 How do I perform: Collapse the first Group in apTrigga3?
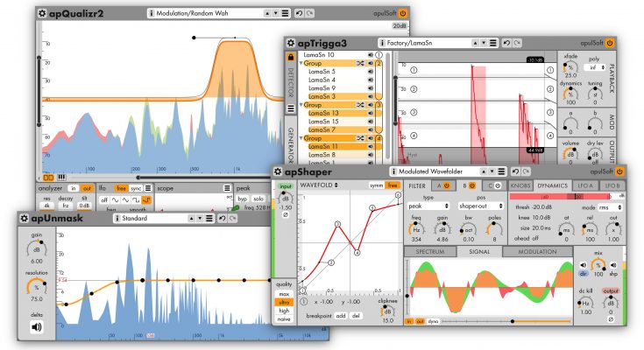302,64
